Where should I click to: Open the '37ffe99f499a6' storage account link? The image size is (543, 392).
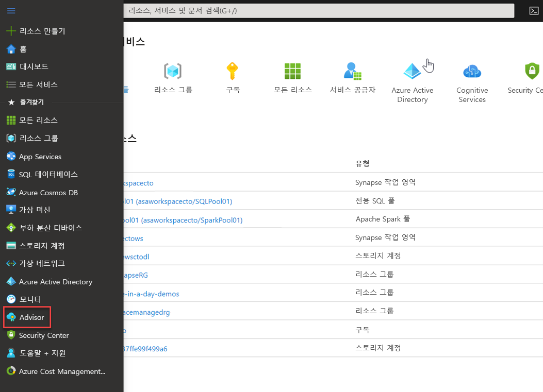tap(145, 349)
